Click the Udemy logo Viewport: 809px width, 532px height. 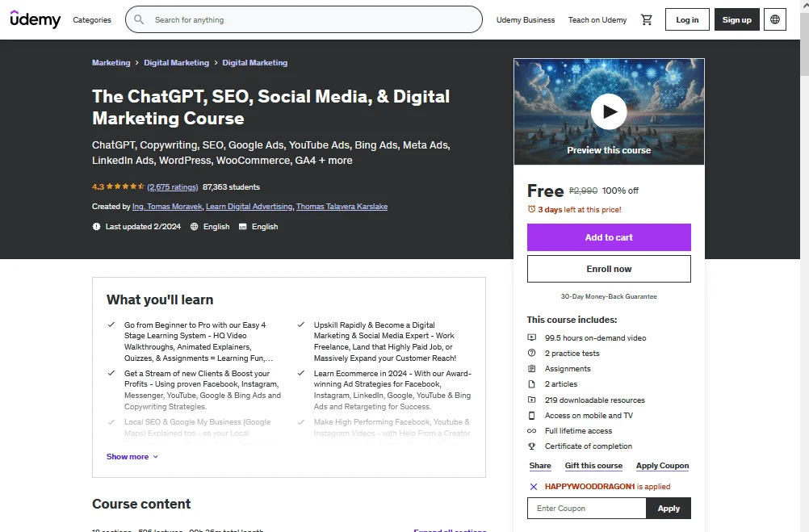click(x=35, y=19)
